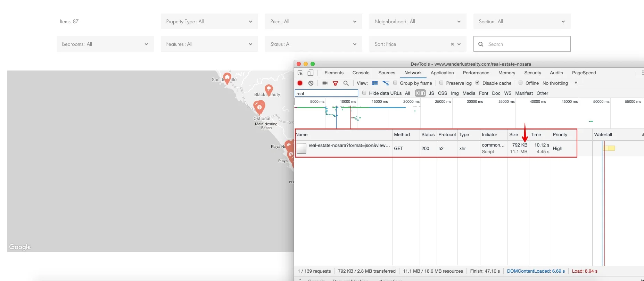
Task: Toggle the device toolbar icon
Action: (311, 73)
